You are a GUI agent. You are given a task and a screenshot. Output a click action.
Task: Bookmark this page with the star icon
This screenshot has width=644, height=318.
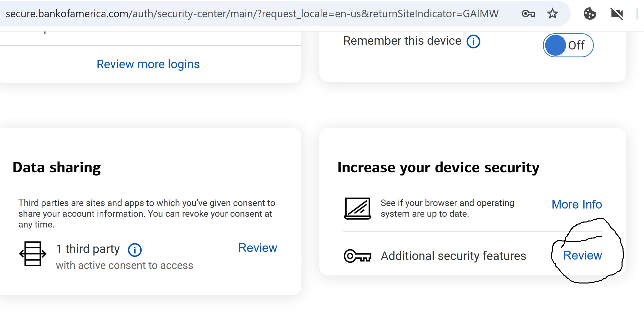[x=552, y=13]
